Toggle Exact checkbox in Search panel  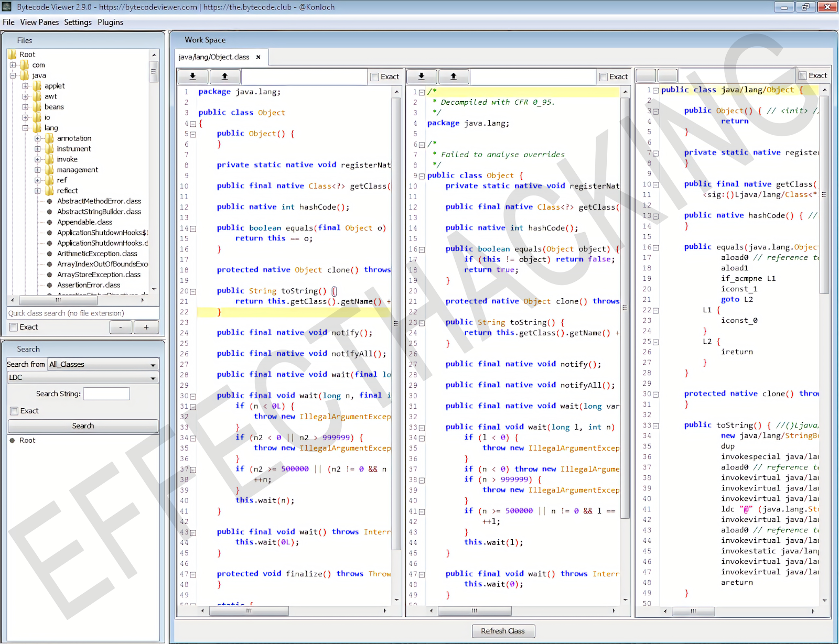point(14,411)
